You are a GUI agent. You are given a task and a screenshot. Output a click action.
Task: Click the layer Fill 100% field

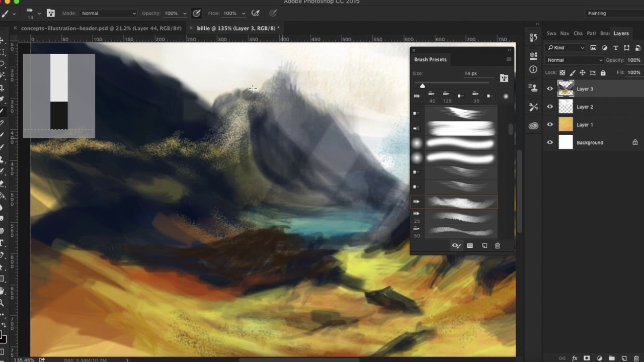click(634, 72)
